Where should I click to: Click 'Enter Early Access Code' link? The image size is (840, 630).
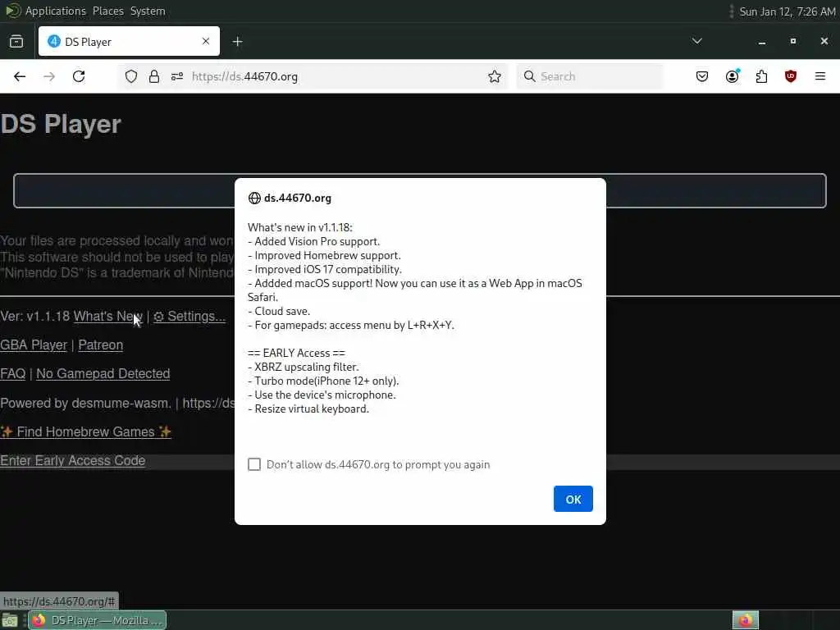click(72, 461)
